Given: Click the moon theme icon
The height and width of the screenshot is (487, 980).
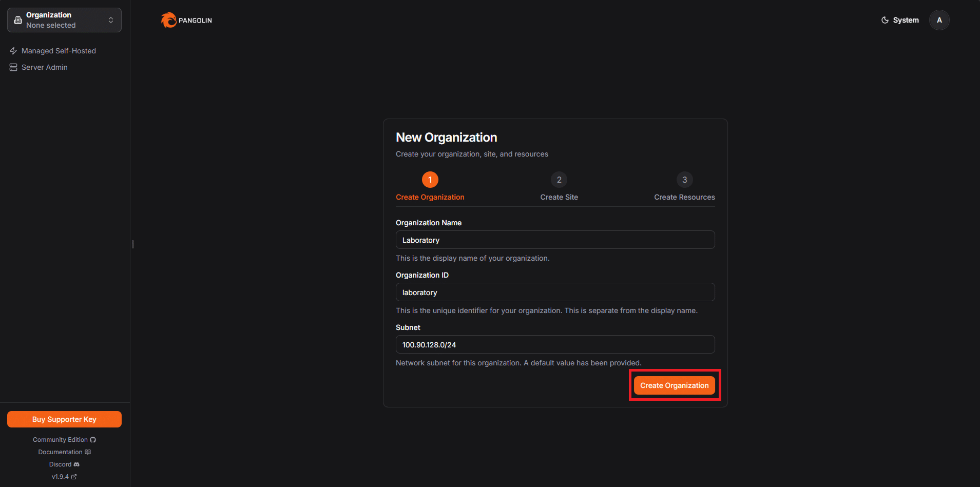Looking at the screenshot, I should pyautogui.click(x=885, y=20).
